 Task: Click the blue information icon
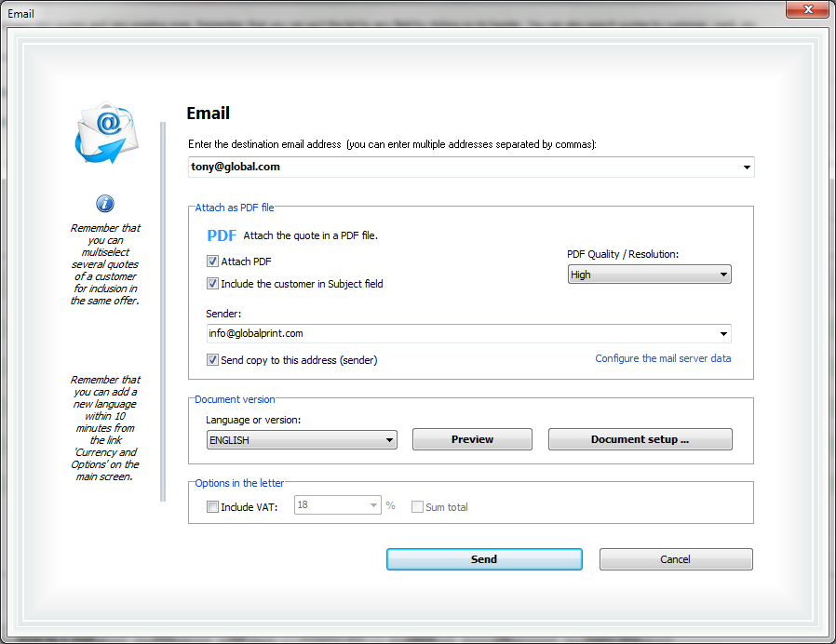pos(105,203)
